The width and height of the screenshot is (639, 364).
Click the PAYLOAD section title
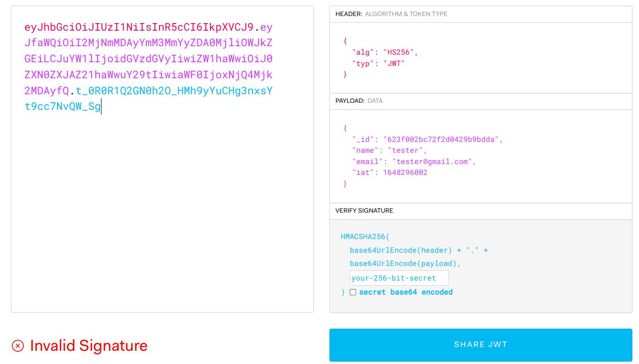(350, 101)
